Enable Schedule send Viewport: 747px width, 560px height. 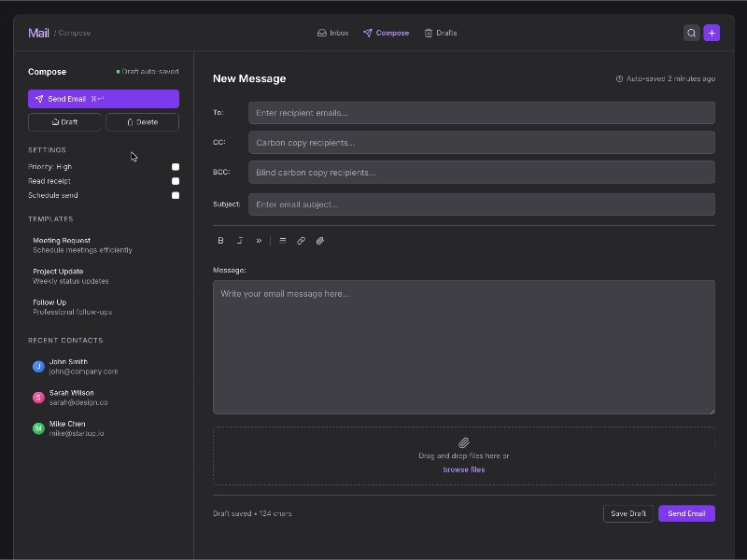click(175, 195)
